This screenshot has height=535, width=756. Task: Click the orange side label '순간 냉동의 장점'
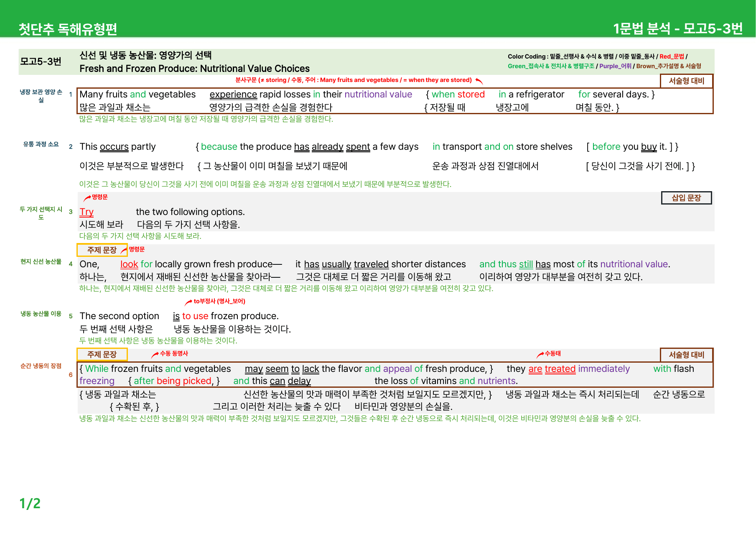pos(41,366)
